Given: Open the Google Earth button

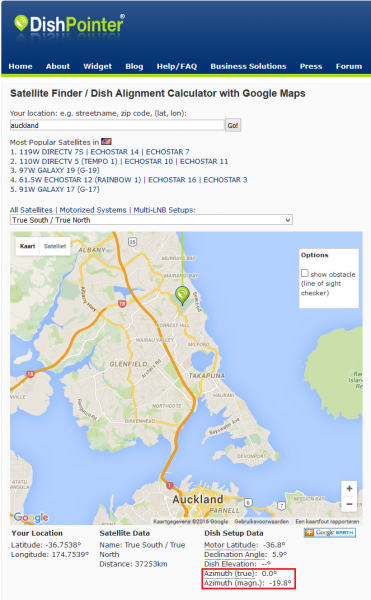Looking at the screenshot, I should 330,533.
